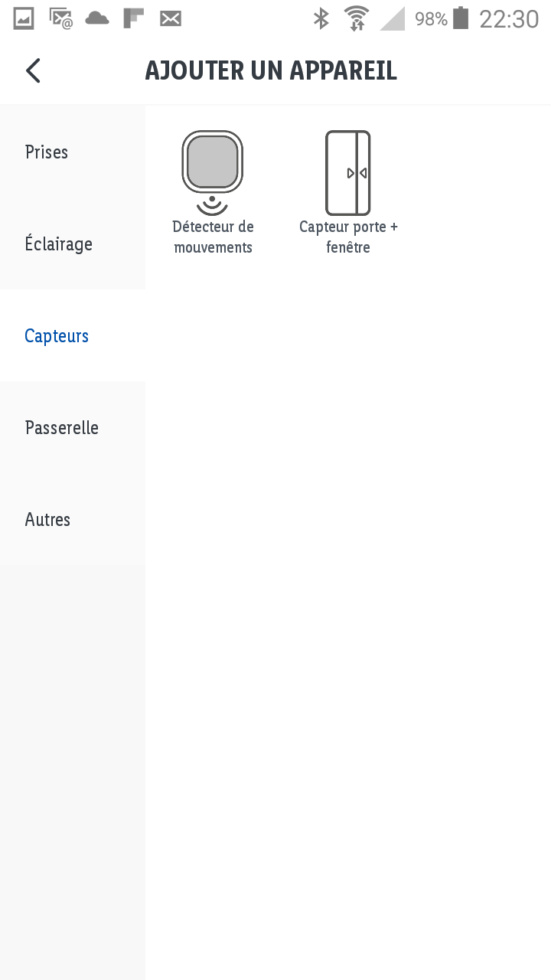The height and width of the screenshot is (980, 551).
Task: Open the mail notification icon
Action: coord(171,18)
